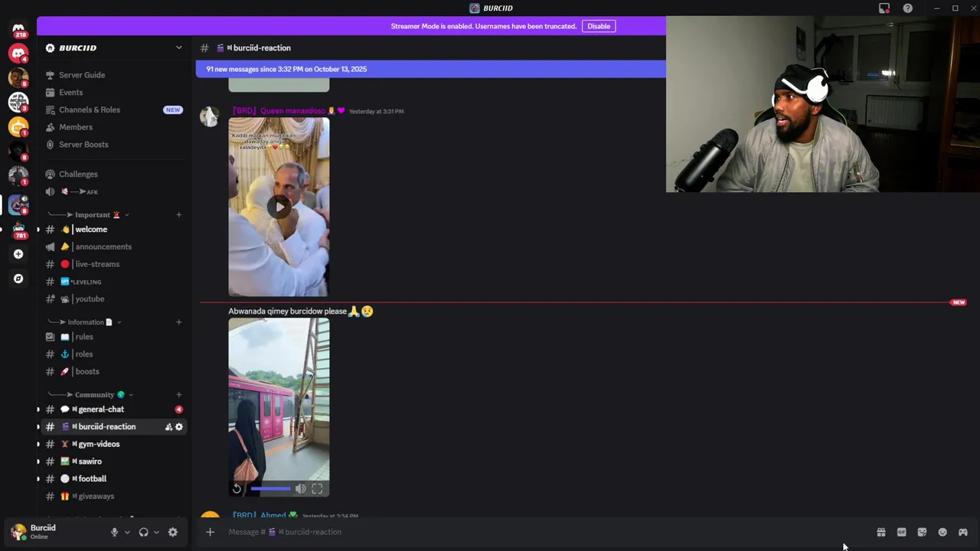Open User Settings gear
980x551 pixels.
173,533
